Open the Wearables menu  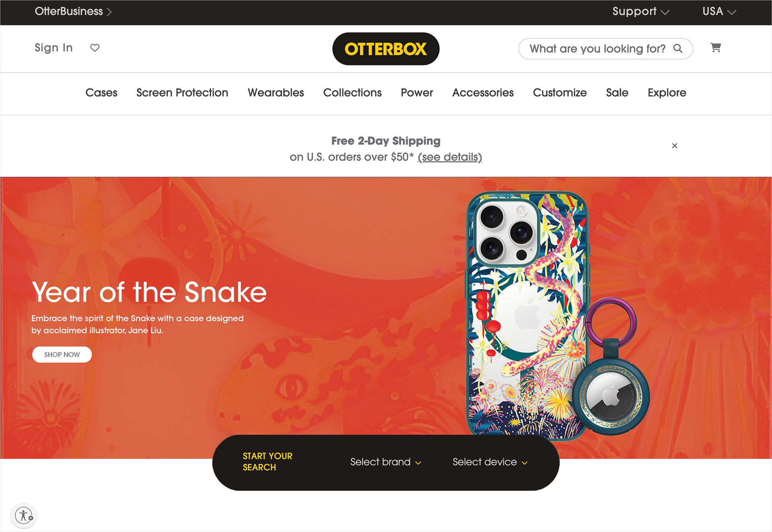276,93
